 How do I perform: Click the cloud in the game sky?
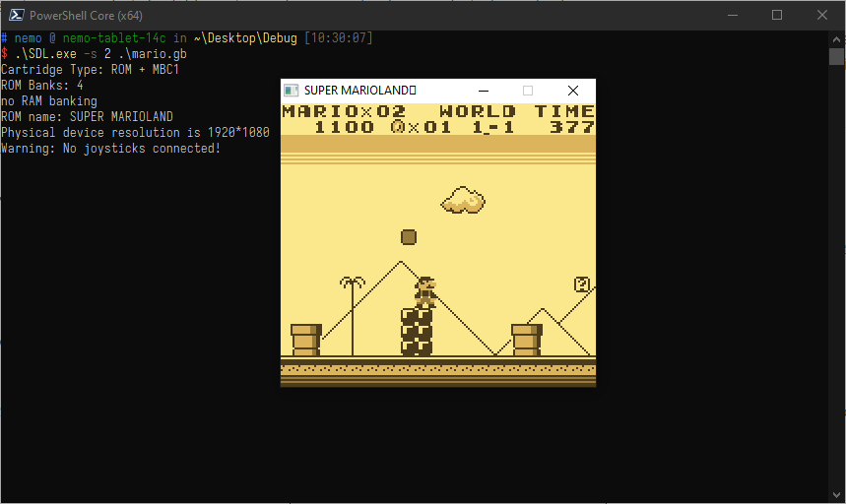click(x=463, y=201)
